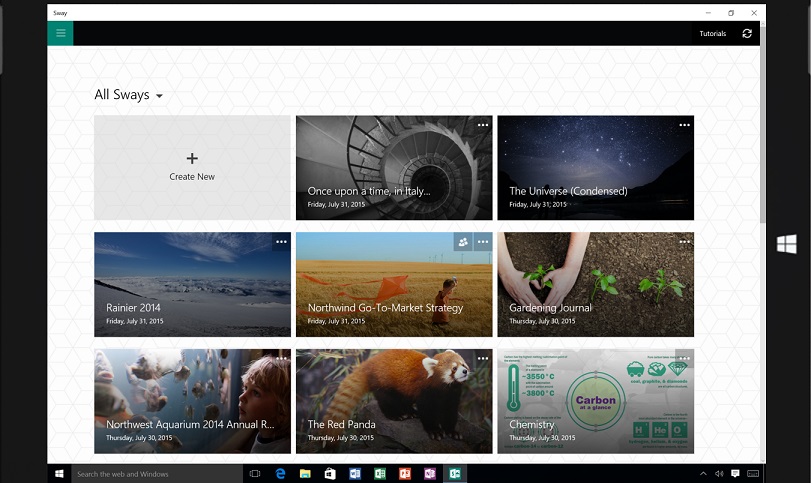This screenshot has height=483, width=811.
Task: Open The Red Panda Sway
Action: [x=394, y=401]
